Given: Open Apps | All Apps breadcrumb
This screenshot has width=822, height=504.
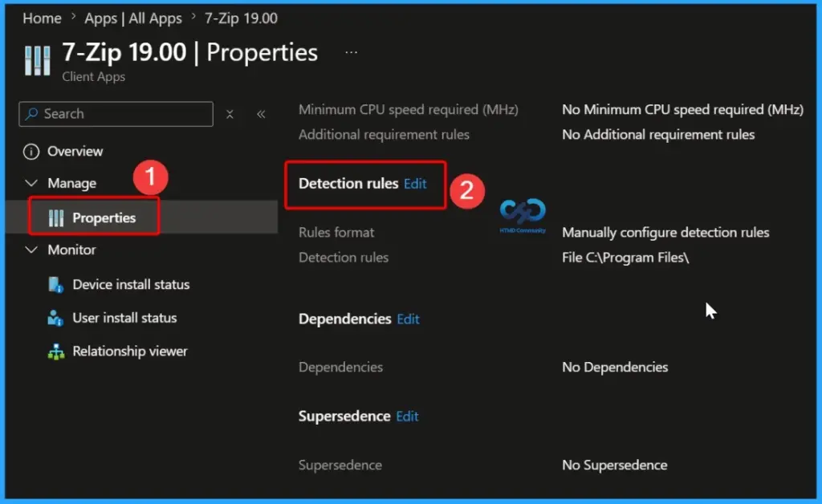Looking at the screenshot, I should tap(133, 18).
